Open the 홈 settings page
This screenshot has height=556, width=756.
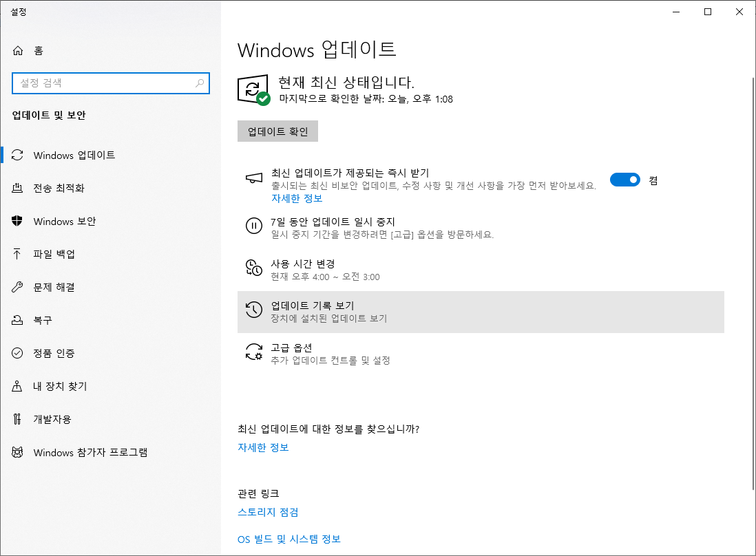click(110, 51)
